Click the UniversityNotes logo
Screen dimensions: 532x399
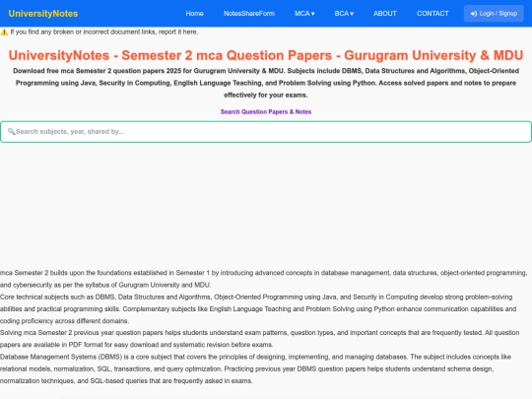pyautogui.click(x=43, y=14)
